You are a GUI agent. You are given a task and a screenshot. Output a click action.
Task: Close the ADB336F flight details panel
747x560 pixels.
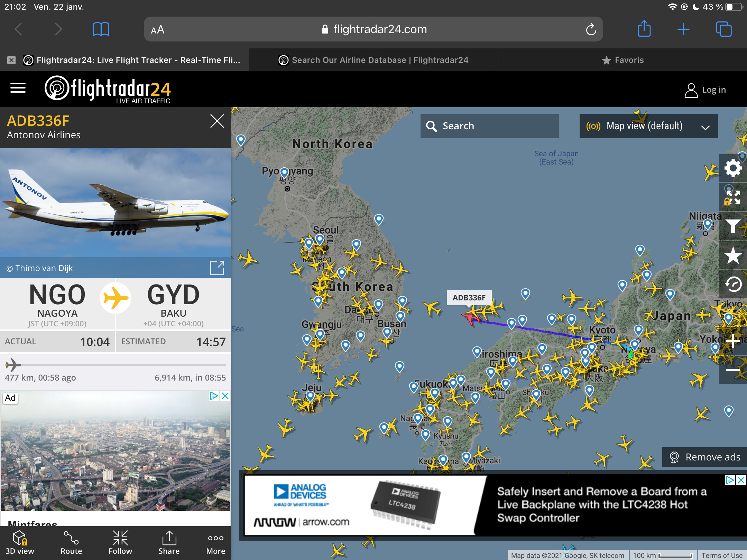217,121
